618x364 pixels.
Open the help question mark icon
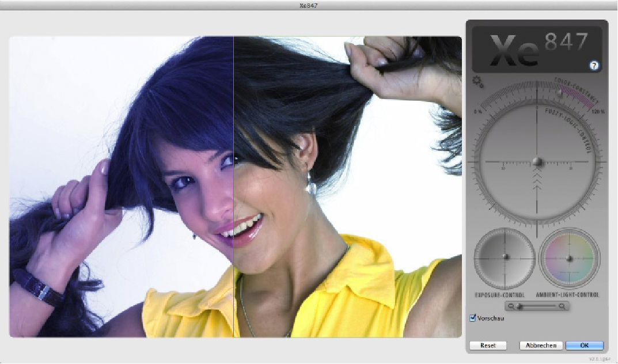[x=594, y=66]
